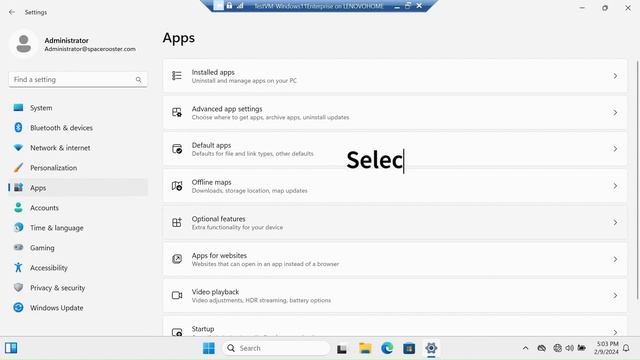Image resolution: width=640 pixels, height=360 pixels.
Task: Expand Advanced app settings chevron
Action: [x=615, y=113]
